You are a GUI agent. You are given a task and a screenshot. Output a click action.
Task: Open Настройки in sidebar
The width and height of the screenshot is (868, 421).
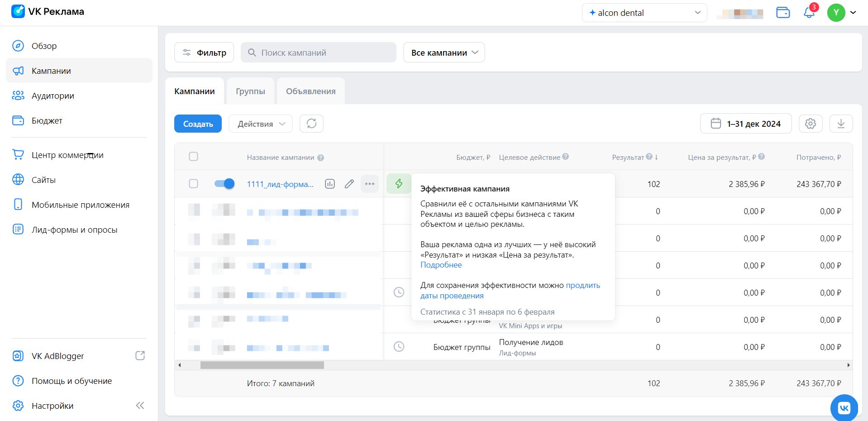(x=52, y=406)
